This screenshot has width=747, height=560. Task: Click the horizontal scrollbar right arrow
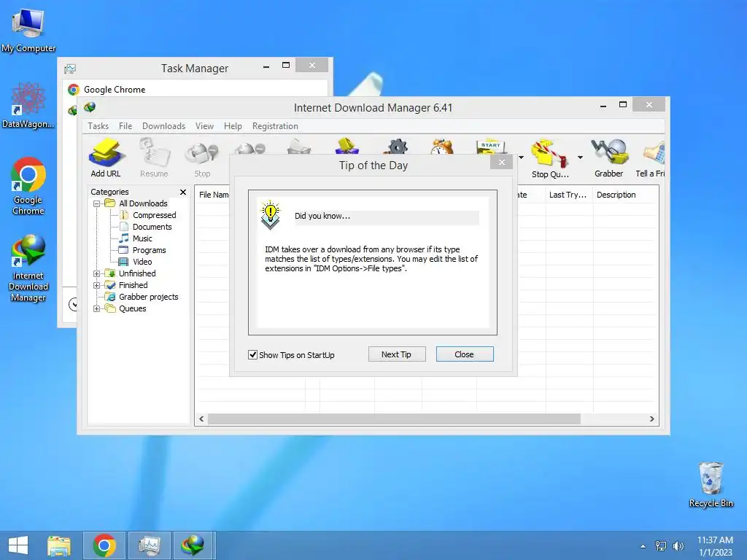651,419
